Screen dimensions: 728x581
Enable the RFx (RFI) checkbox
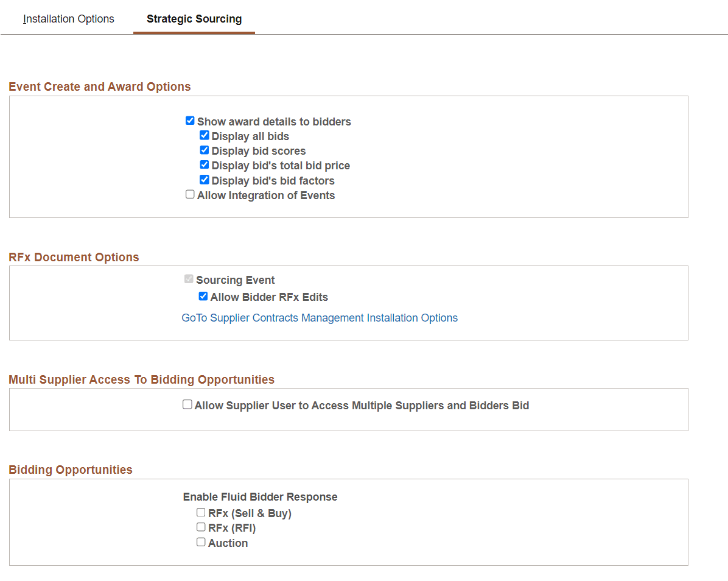pyautogui.click(x=201, y=527)
